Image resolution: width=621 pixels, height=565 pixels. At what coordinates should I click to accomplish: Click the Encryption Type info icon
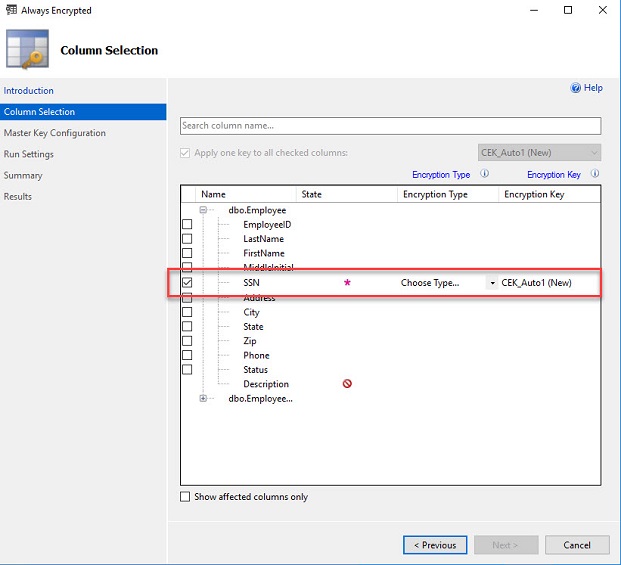point(484,174)
